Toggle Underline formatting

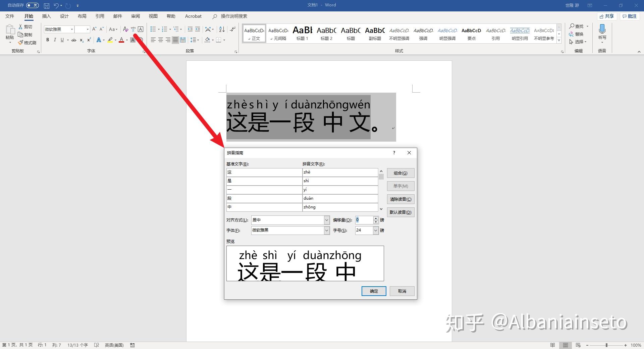[62, 40]
